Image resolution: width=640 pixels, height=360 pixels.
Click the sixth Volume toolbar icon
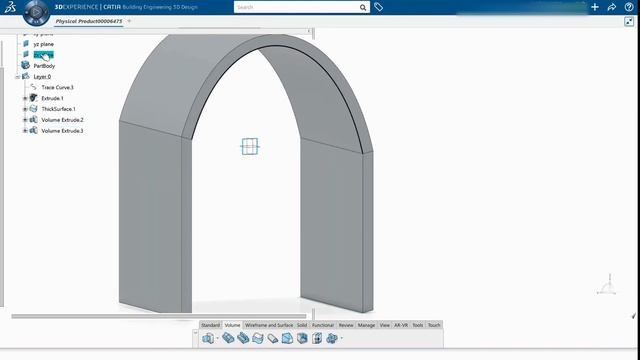coord(287,338)
